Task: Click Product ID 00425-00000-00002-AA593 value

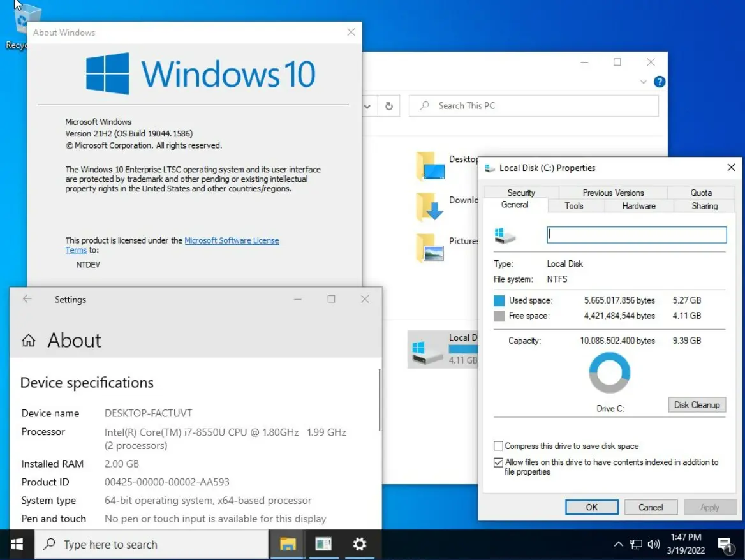Action: pyautogui.click(x=166, y=482)
